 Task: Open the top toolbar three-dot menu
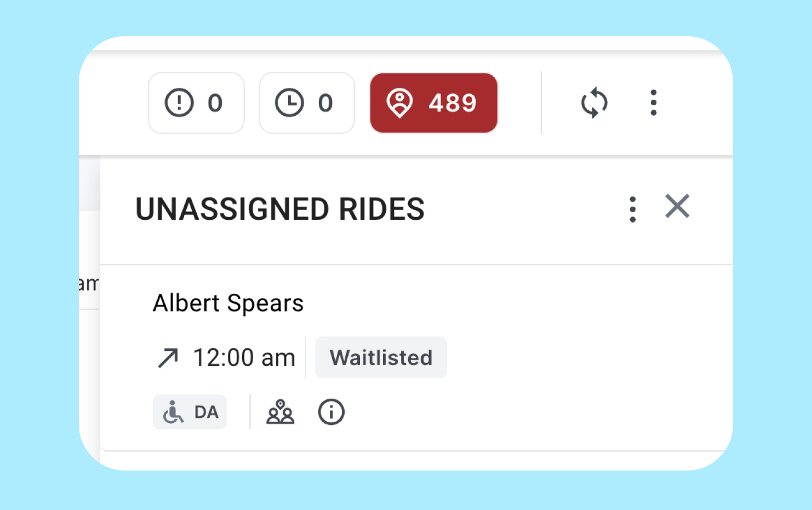pyautogui.click(x=653, y=103)
